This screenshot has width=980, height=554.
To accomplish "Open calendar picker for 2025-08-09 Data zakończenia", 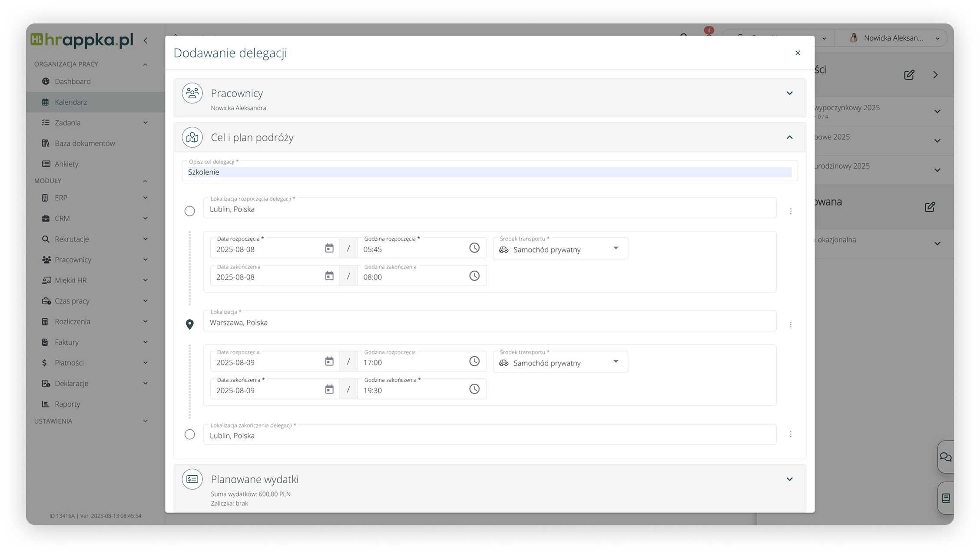I will [329, 389].
